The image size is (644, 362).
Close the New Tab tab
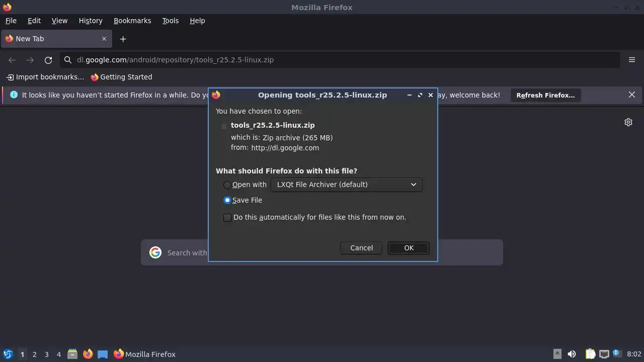coord(104,39)
